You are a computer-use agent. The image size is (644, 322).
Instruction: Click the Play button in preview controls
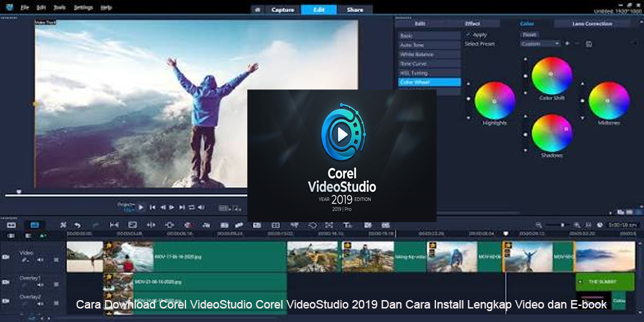141,208
